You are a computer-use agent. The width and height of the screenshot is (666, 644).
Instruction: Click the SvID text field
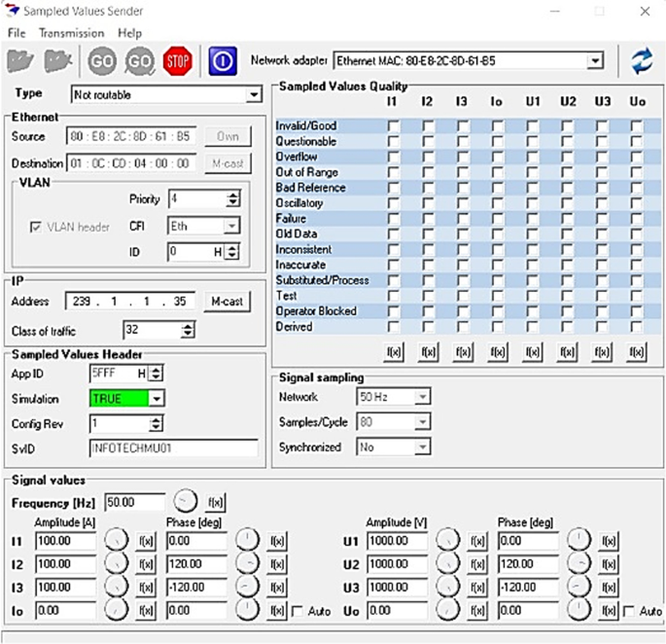[173, 448]
